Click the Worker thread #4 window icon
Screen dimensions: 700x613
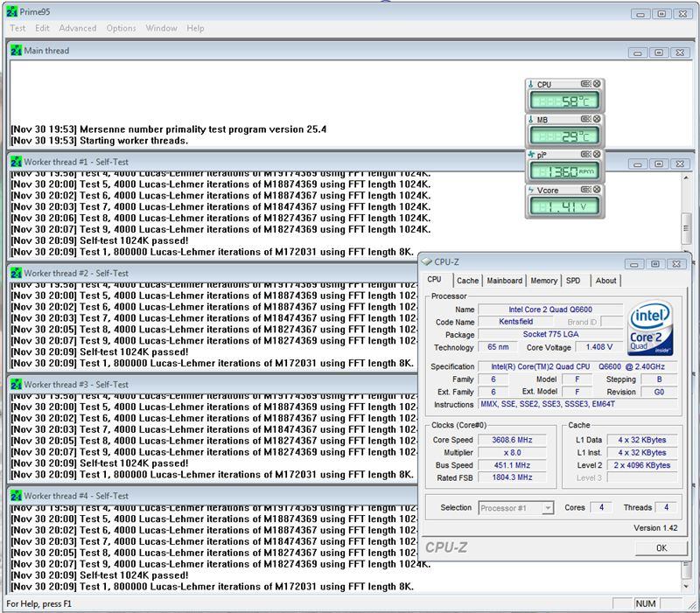(16, 496)
